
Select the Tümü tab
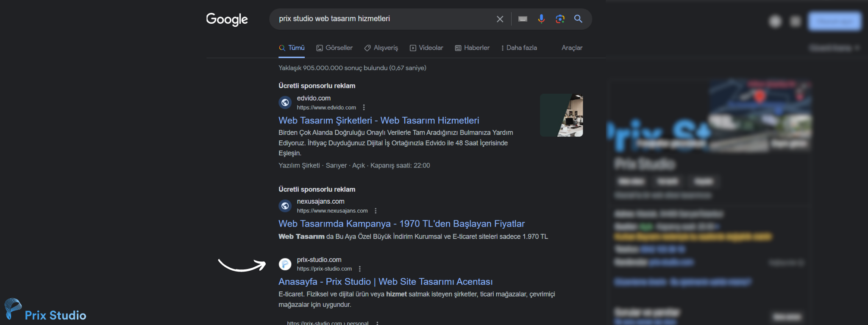pos(292,48)
